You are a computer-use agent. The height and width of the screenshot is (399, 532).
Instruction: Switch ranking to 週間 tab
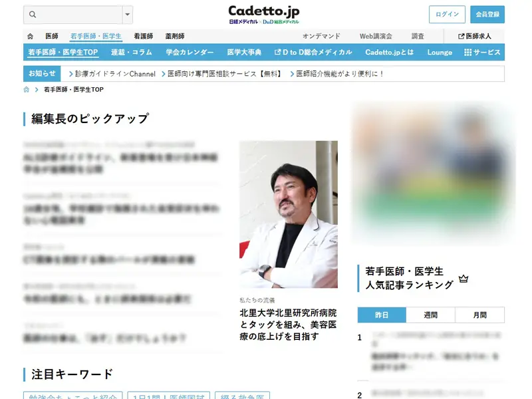(x=430, y=315)
